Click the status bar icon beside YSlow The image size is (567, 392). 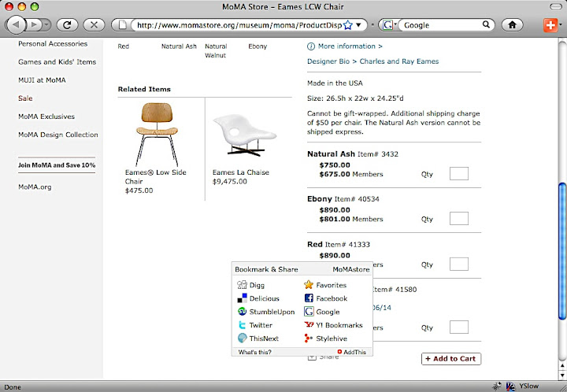[x=510, y=386]
